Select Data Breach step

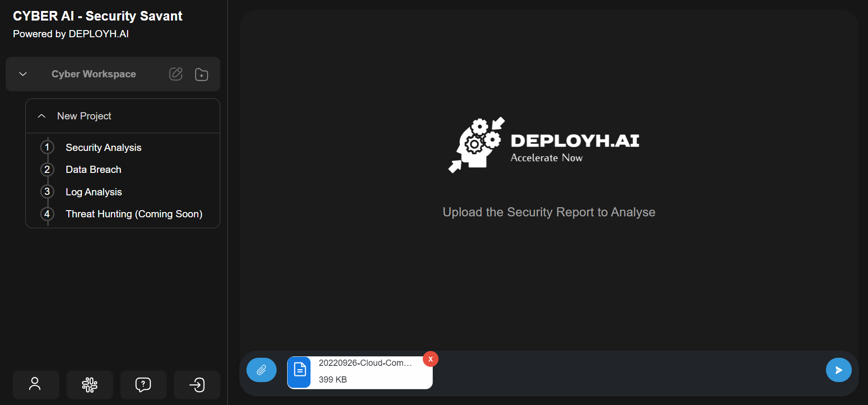[94, 170]
